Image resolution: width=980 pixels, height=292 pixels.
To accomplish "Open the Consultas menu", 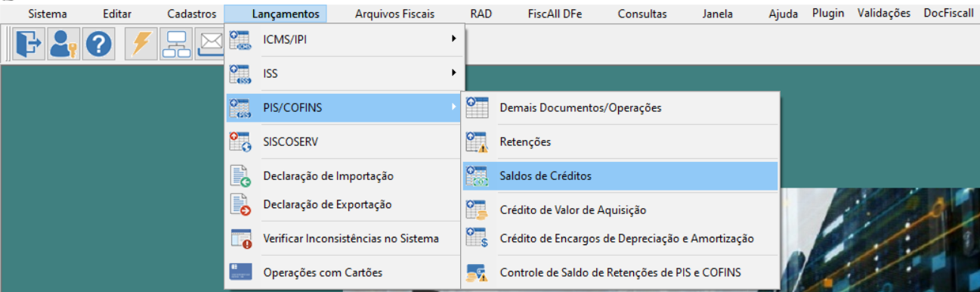I will click(642, 14).
